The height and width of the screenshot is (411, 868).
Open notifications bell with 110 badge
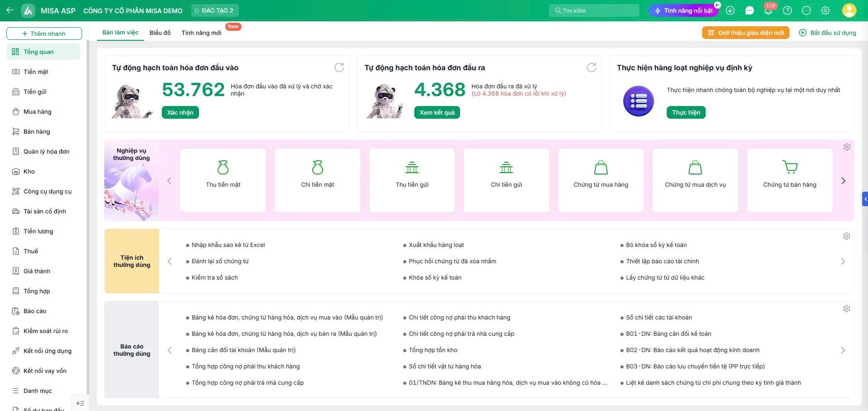coord(768,10)
